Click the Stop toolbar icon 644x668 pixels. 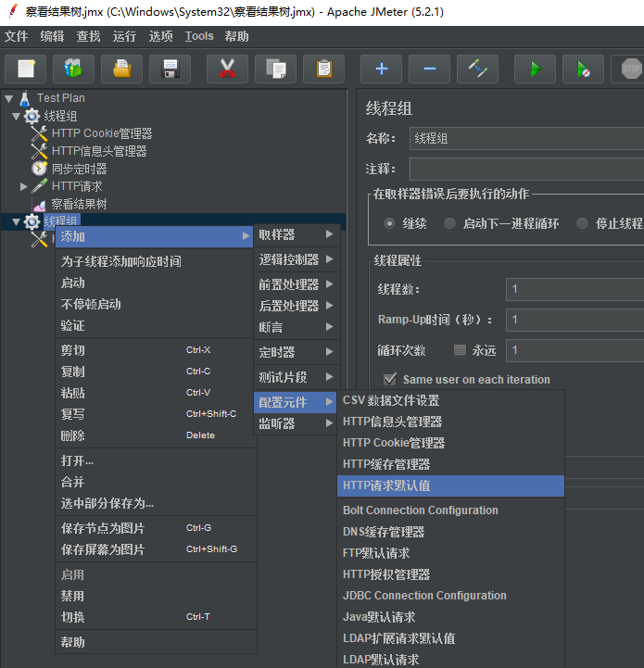629,69
